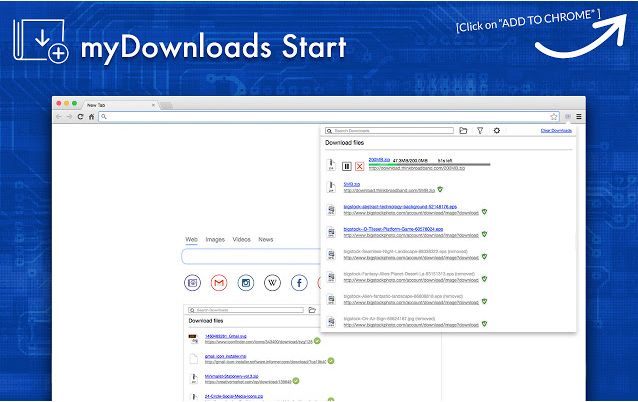
Task: Open the Gmail shortcut icon
Action: 219,282
